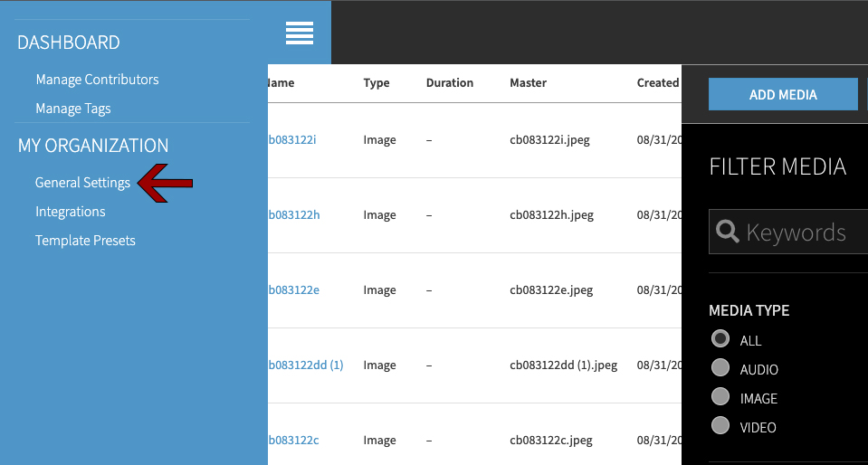This screenshot has width=868, height=465.
Task: Select the VIDEO media type radio
Action: pyautogui.click(x=720, y=427)
